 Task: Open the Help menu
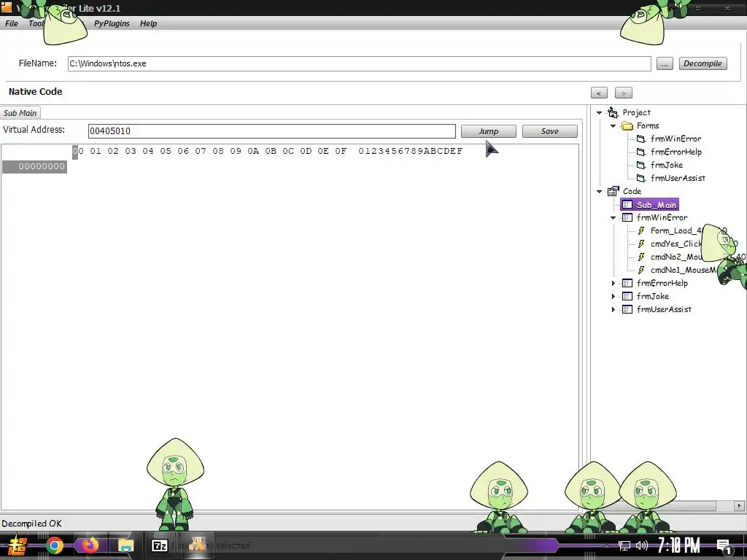pyautogui.click(x=148, y=23)
